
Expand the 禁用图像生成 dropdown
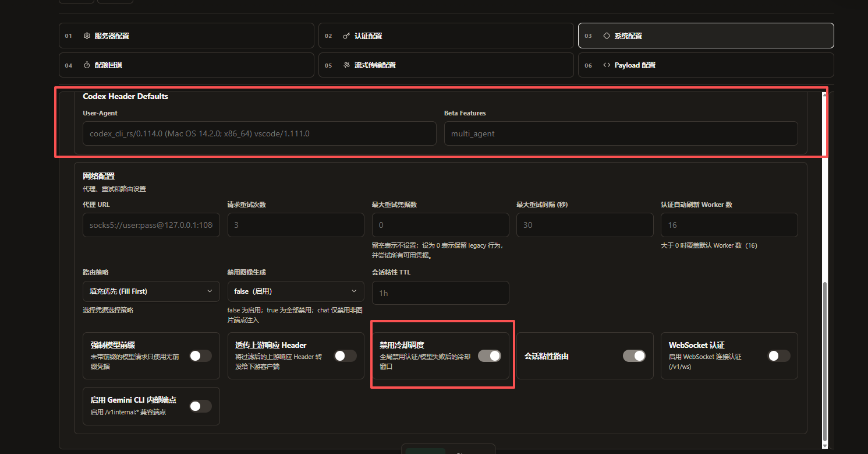point(296,291)
